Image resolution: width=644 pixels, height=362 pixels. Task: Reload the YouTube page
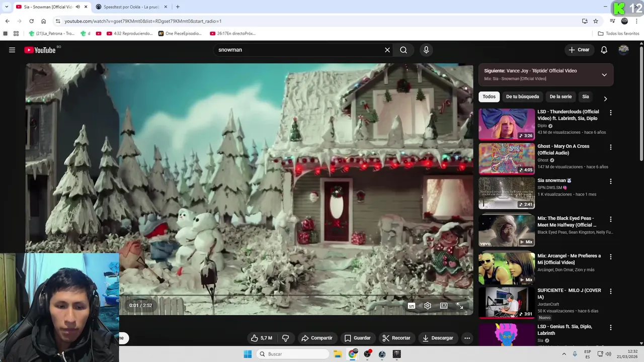pos(31,21)
